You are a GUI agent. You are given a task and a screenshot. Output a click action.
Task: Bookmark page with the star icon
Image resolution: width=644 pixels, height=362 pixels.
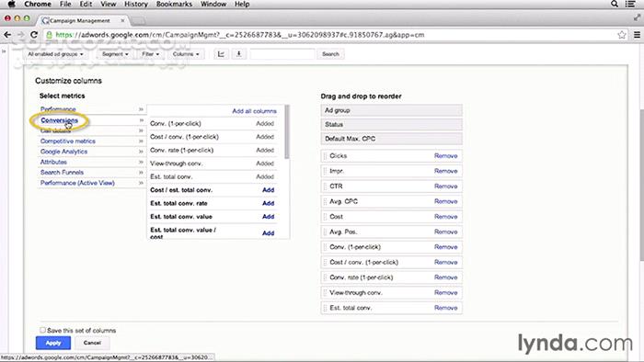(622, 35)
